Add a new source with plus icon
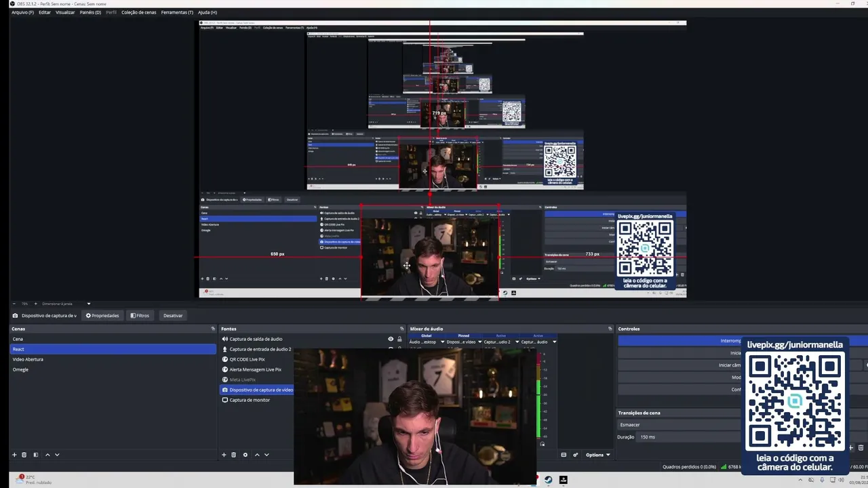The height and width of the screenshot is (488, 868). (x=224, y=455)
